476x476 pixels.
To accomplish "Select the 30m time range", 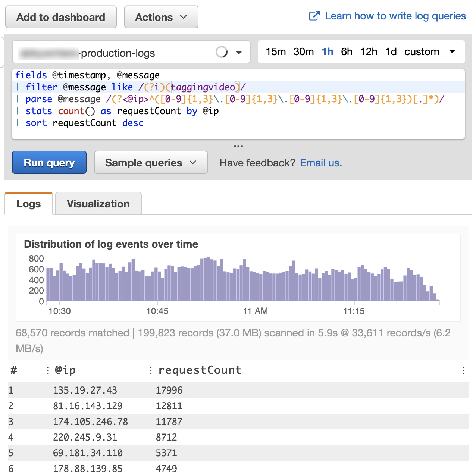I will click(304, 52).
